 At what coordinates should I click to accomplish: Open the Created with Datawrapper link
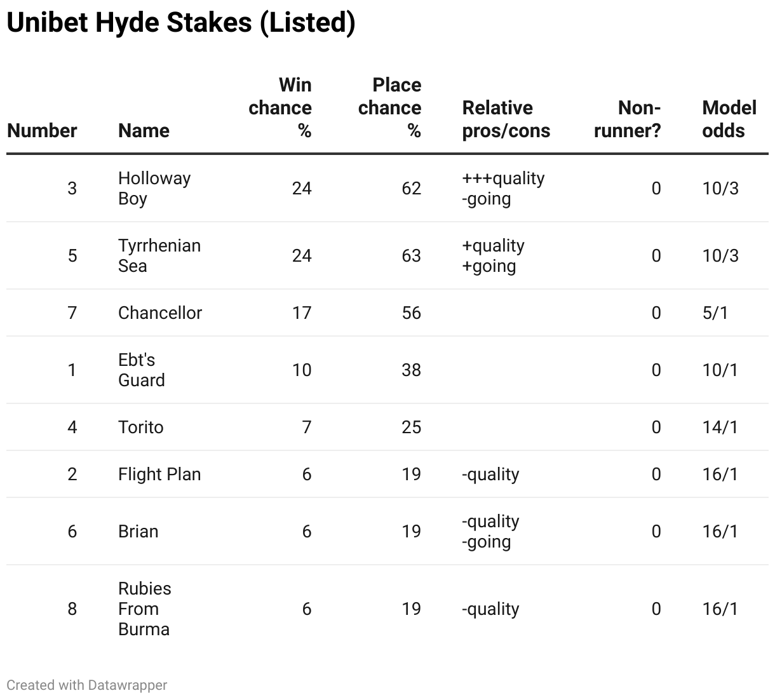[87, 685]
